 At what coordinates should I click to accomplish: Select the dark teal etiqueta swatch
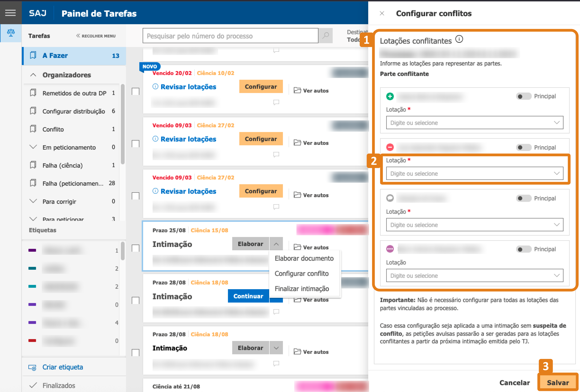(x=32, y=268)
